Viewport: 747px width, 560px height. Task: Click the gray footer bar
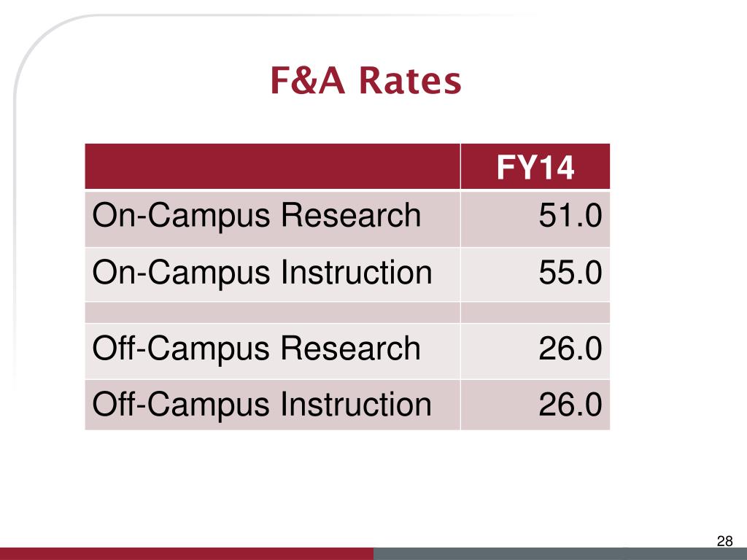tap(560, 554)
